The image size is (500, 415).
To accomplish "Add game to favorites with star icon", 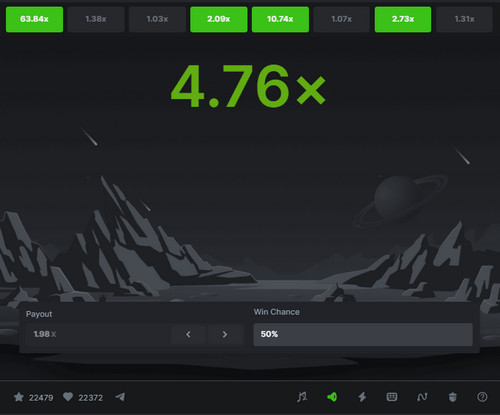I will click(19, 397).
